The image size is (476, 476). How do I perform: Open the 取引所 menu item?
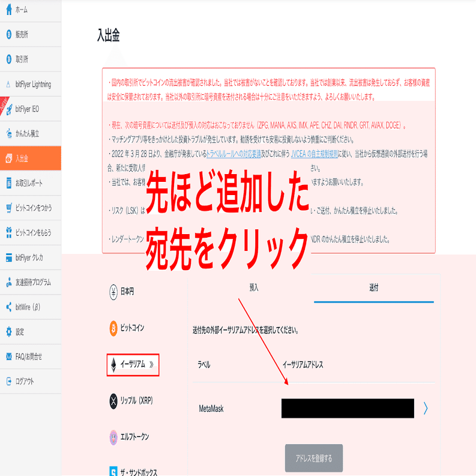click(31, 59)
